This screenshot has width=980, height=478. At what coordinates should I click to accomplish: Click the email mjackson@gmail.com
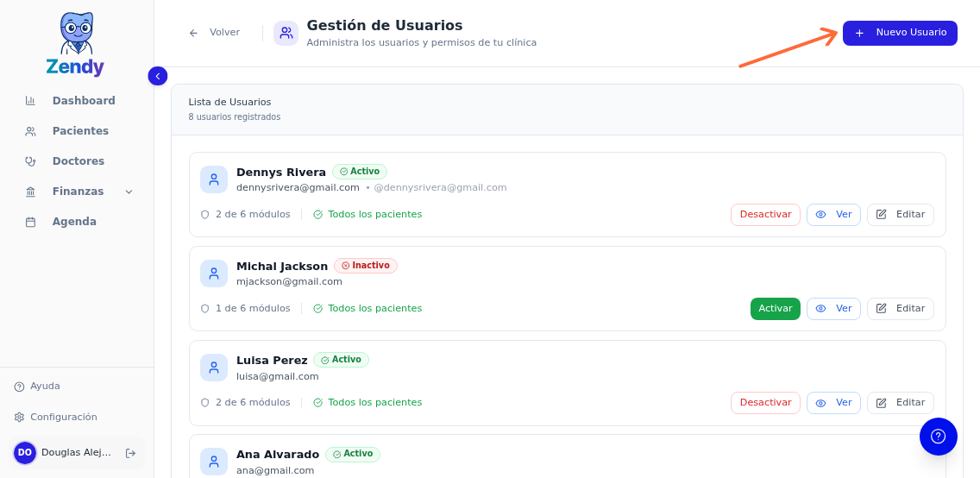(x=289, y=282)
